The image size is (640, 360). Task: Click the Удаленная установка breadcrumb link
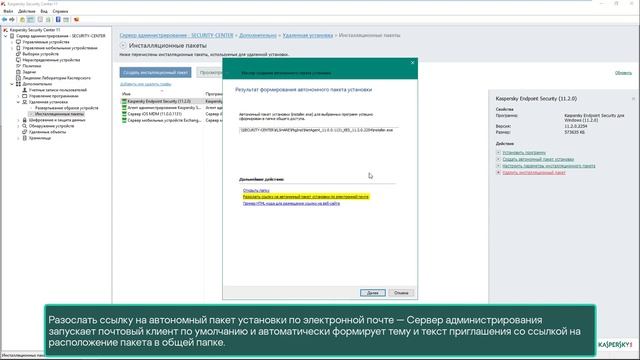(x=308, y=36)
